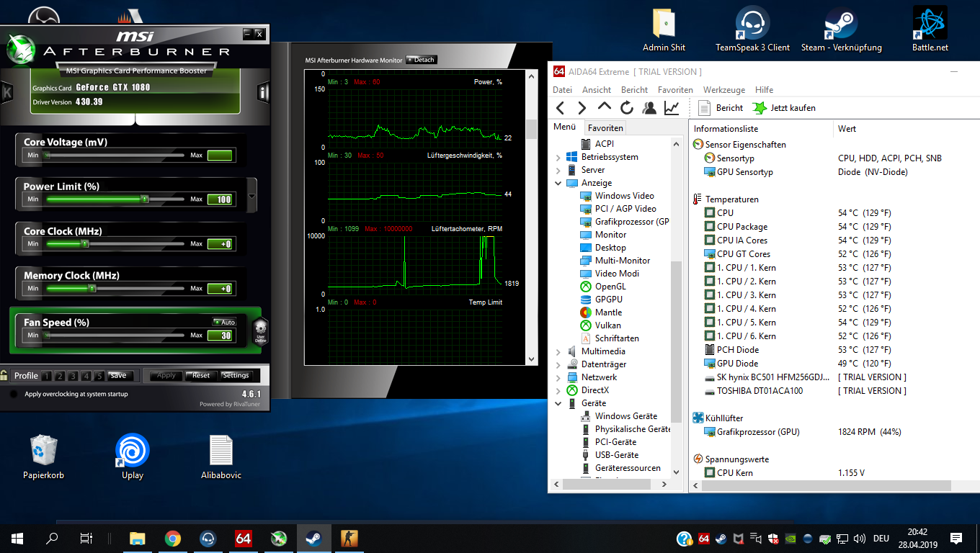Select profile slot 4

86,375
